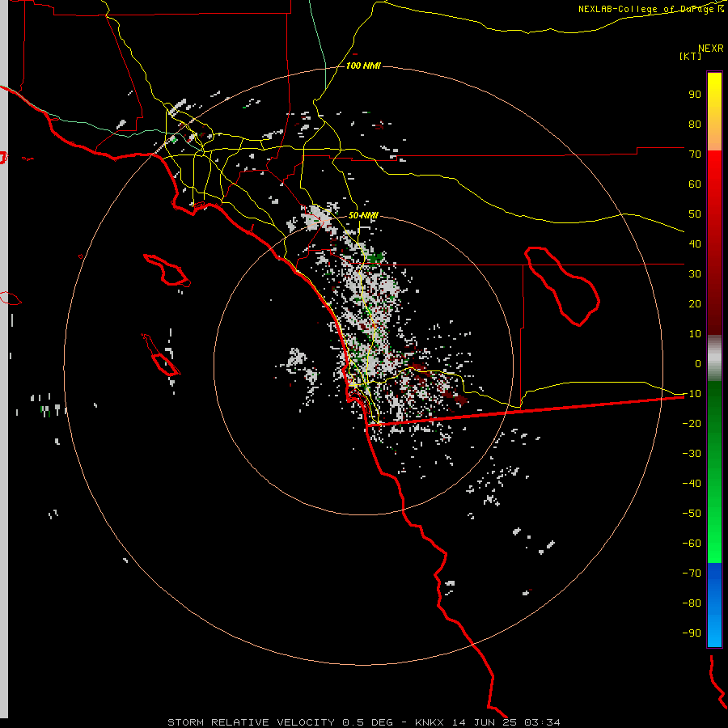The height and width of the screenshot is (728, 728).
Task: Click the NEXR label above the scale
Action: [x=710, y=49]
